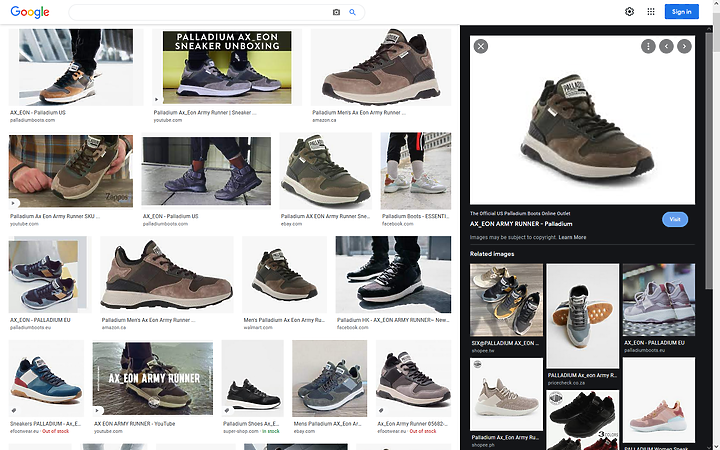Open related image AX_EON - PALLADIUM EU
720x450 pixels.
click(x=659, y=300)
